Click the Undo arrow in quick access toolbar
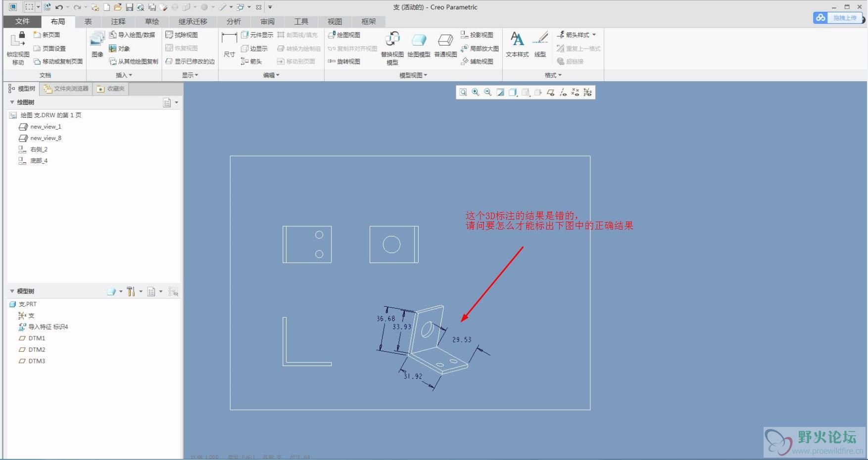This screenshot has height=460, width=868. pyautogui.click(x=59, y=7)
